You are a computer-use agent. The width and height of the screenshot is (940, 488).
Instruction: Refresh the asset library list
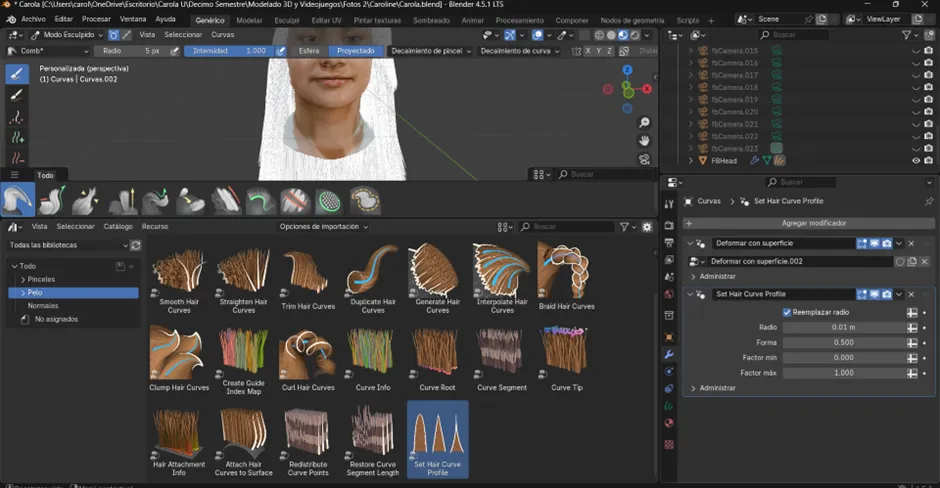coord(136,245)
